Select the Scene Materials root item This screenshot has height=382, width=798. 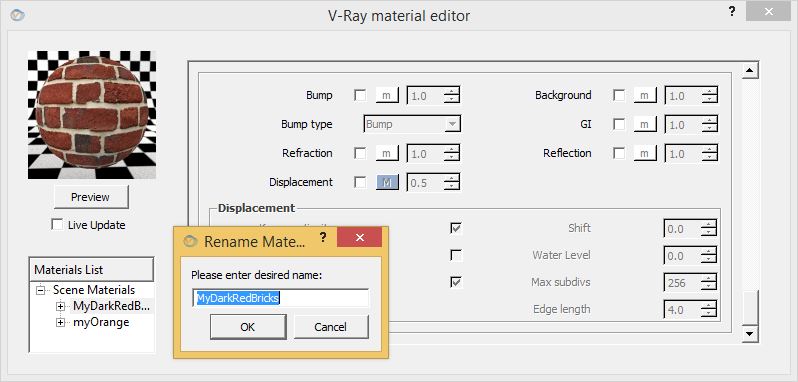coord(94,290)
